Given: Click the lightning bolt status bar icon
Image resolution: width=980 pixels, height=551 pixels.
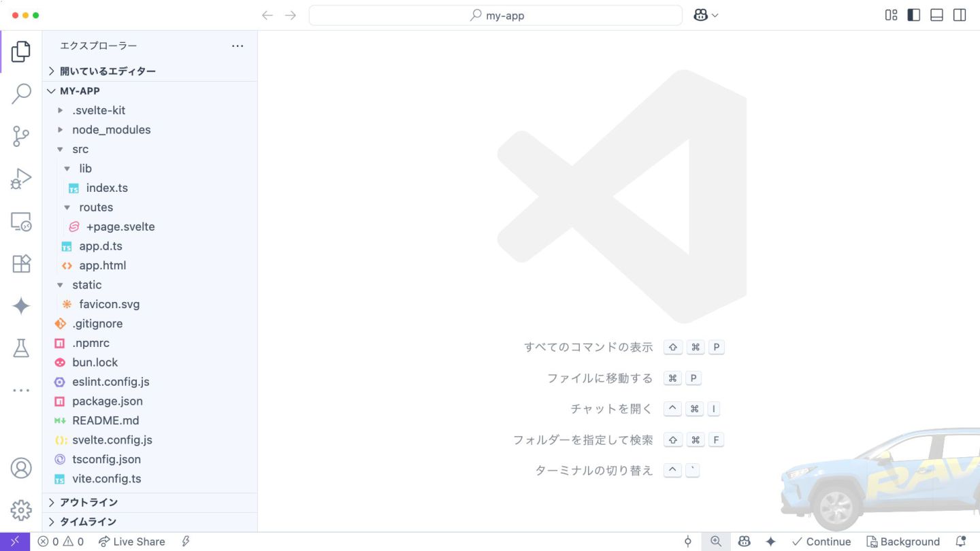Looking at the screenshot, I should coord(186,541).
